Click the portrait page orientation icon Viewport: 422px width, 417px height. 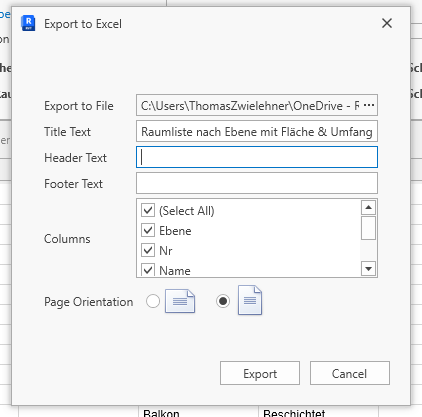[250, 300]
